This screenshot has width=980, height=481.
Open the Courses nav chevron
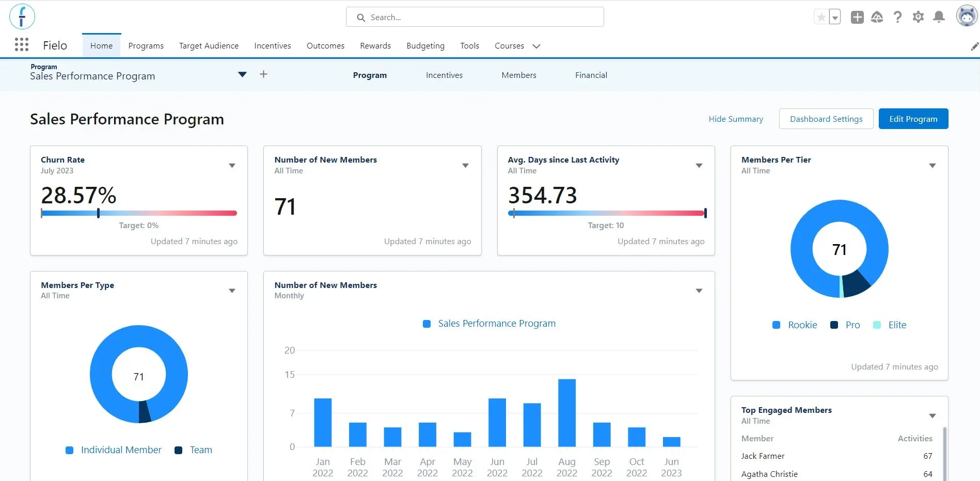(536, 46)
